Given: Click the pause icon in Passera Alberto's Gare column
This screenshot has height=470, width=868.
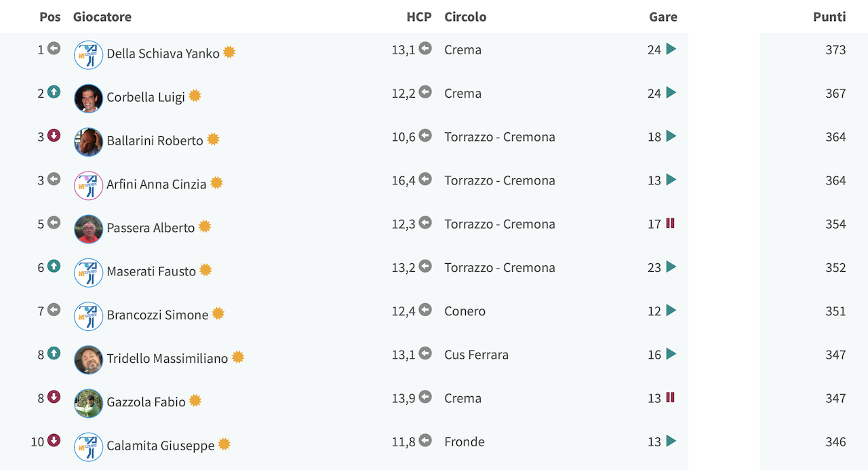Looking at the screenshot, I should click(x=670, y=223).
